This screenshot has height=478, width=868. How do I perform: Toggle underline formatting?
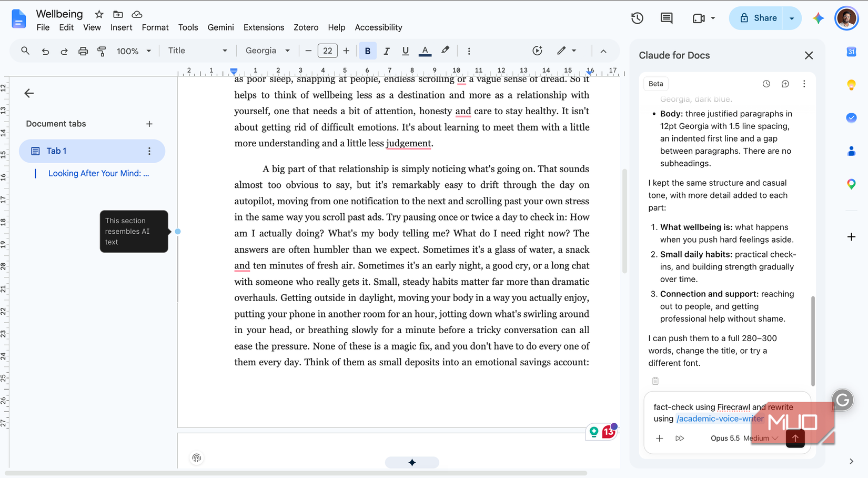coord(405,51)
